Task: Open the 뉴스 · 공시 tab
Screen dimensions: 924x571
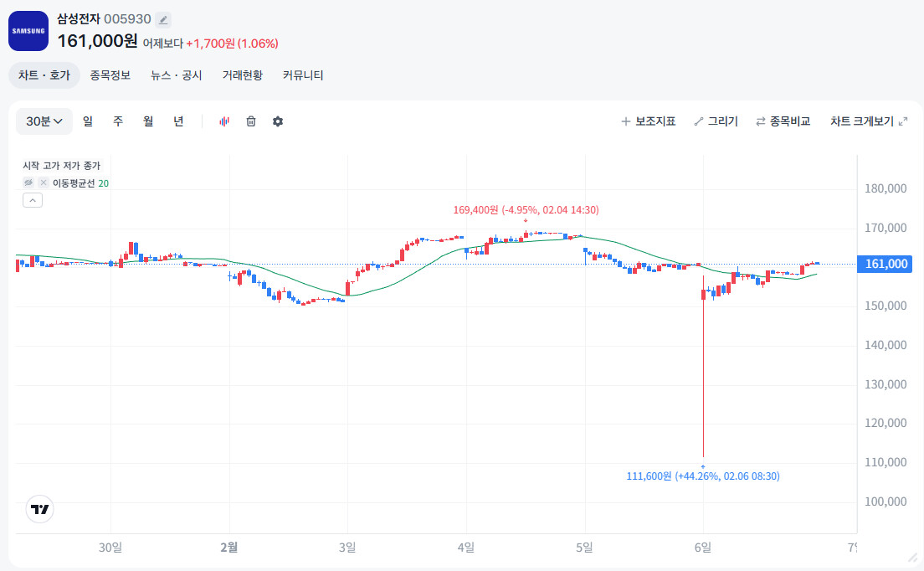Action: [177, 75]
